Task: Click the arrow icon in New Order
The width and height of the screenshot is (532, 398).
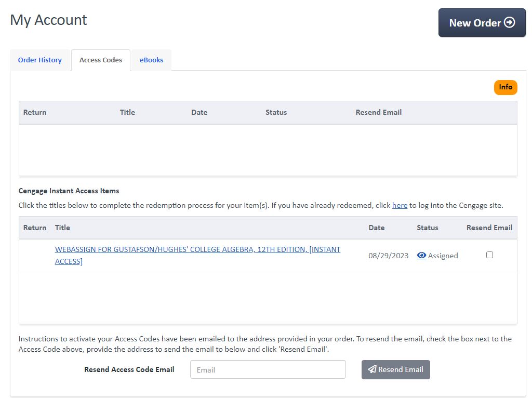Action: click(510, 22)
